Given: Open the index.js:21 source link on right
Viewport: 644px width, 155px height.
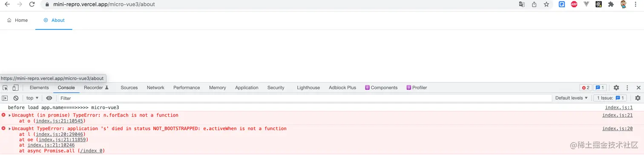Looking at the screenshot, I should click(617, 115).
